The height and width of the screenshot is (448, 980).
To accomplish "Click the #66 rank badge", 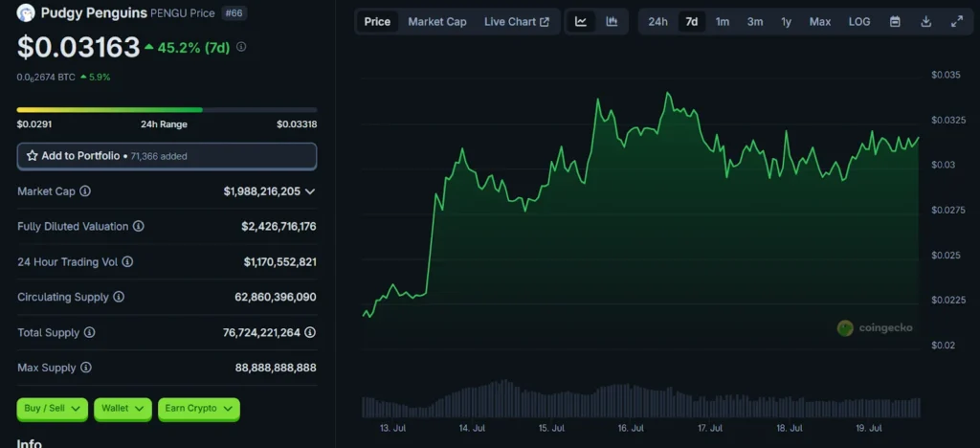I will coord(234,13).
